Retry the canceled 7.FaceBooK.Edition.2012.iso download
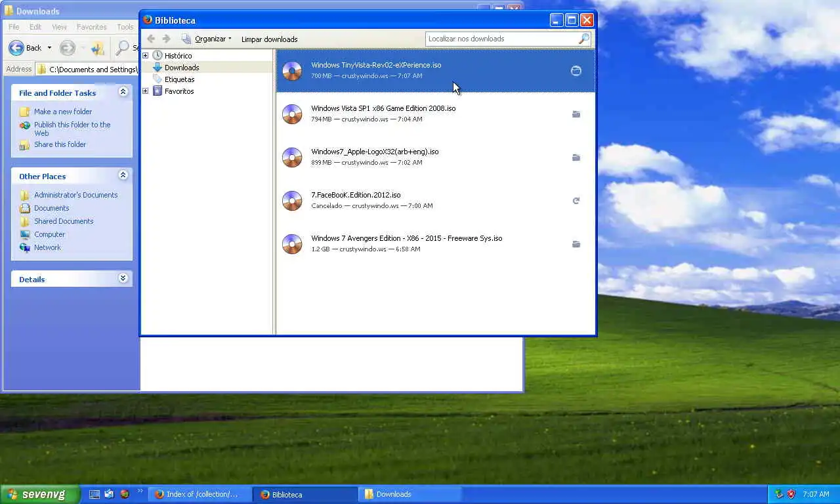The height and width of the screenshot is (504, 840). point(576,201)
